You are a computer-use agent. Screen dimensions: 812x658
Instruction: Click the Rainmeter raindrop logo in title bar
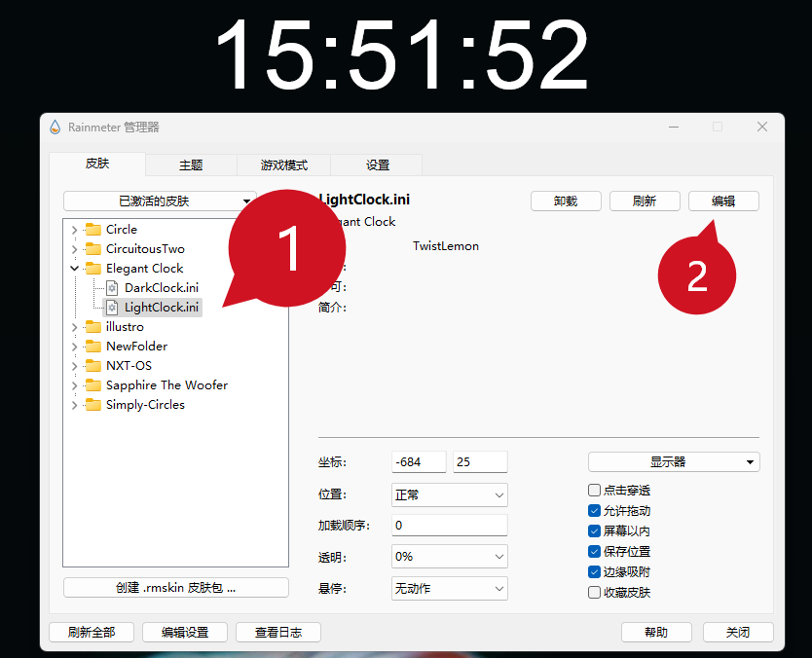[x=55, y=127]
